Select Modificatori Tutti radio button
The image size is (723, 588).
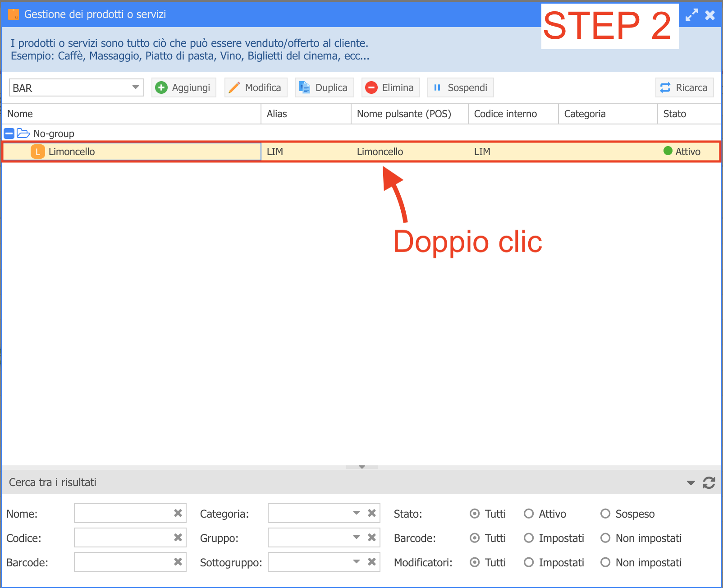coord(475,562)
